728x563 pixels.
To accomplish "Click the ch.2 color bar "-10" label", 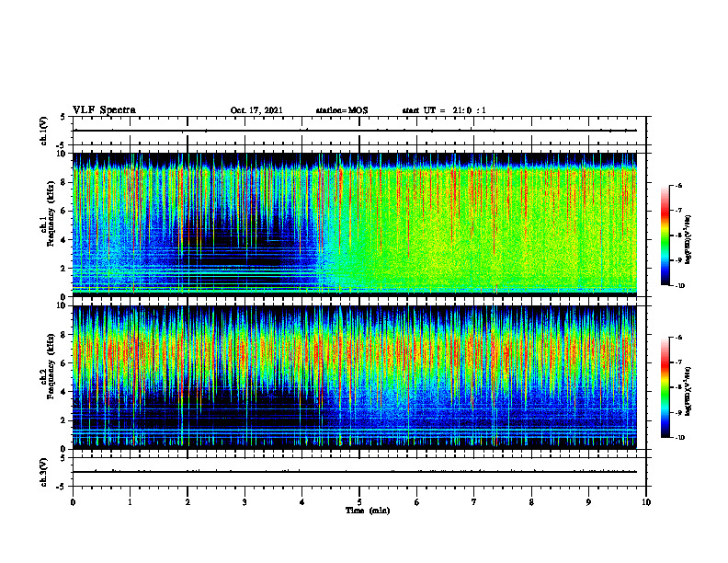I will point(680,438).
